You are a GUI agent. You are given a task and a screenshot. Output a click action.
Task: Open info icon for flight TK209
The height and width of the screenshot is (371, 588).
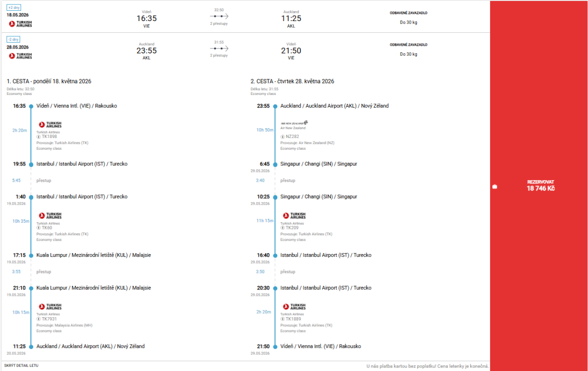click(x=283, y=228)
